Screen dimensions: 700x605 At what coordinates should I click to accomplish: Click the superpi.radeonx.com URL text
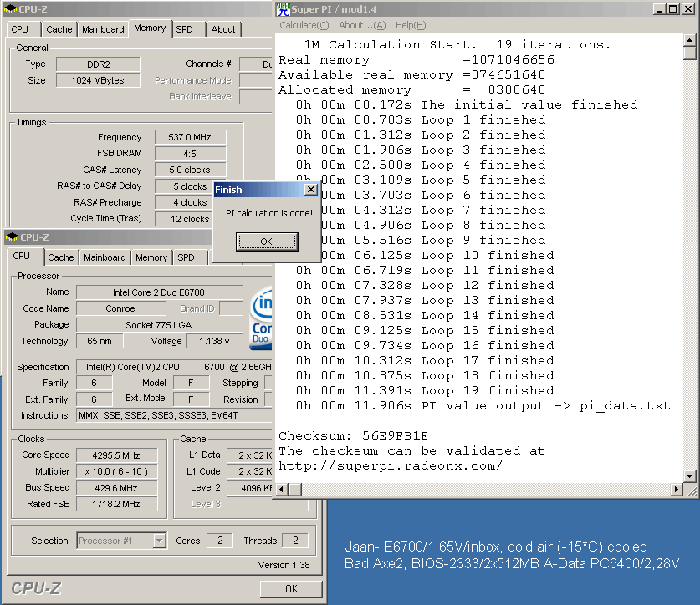click(391, 466)
